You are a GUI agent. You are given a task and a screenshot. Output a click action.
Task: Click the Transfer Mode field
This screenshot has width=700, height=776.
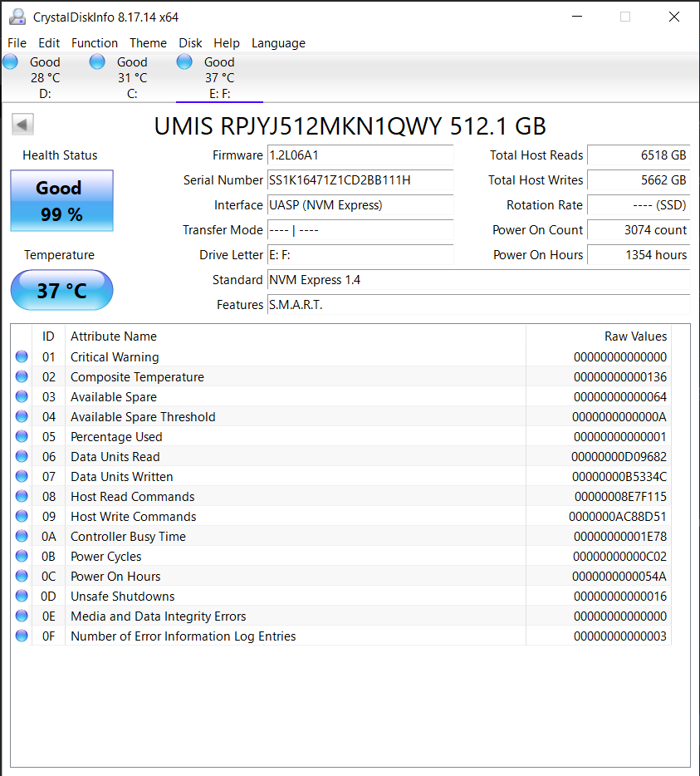click(x=360, y=230)
